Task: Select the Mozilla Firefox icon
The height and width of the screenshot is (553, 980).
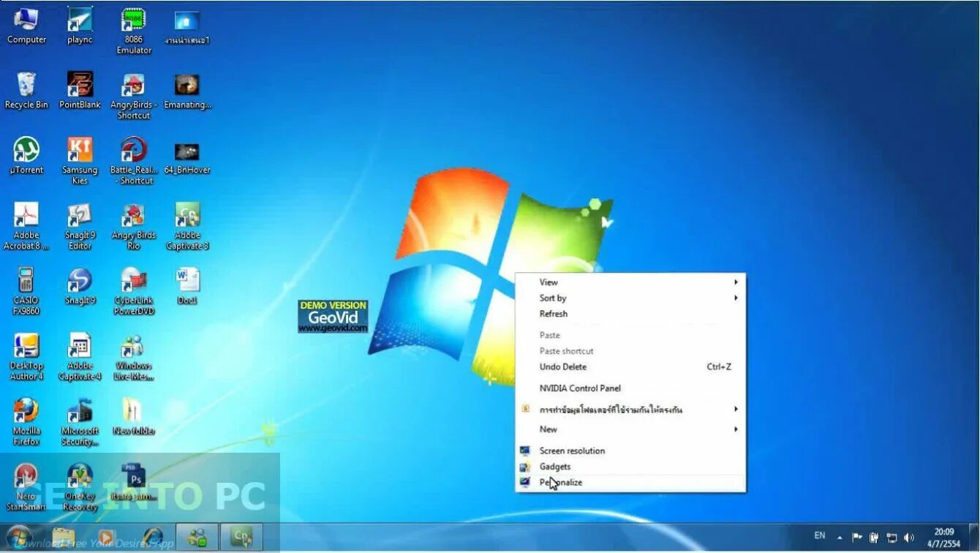Action: tap(26, 422)
